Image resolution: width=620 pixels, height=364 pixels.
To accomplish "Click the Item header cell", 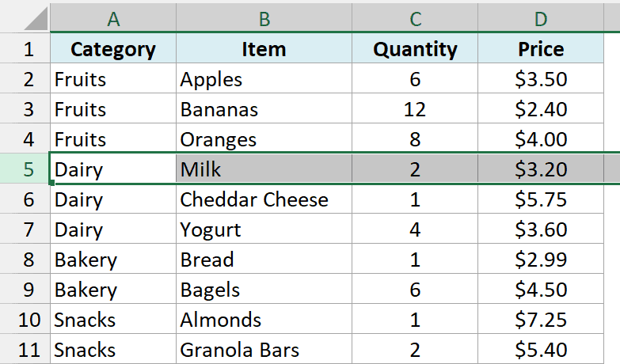I will click(264, 48).
